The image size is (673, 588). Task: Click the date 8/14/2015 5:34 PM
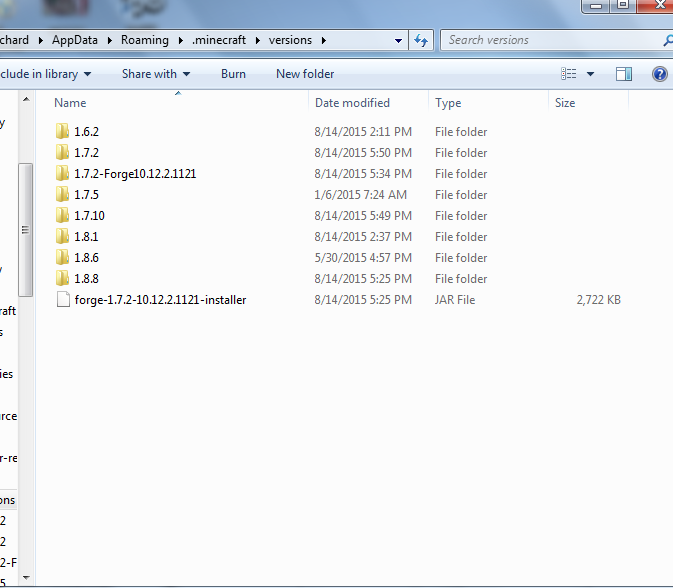coord(363,174)
